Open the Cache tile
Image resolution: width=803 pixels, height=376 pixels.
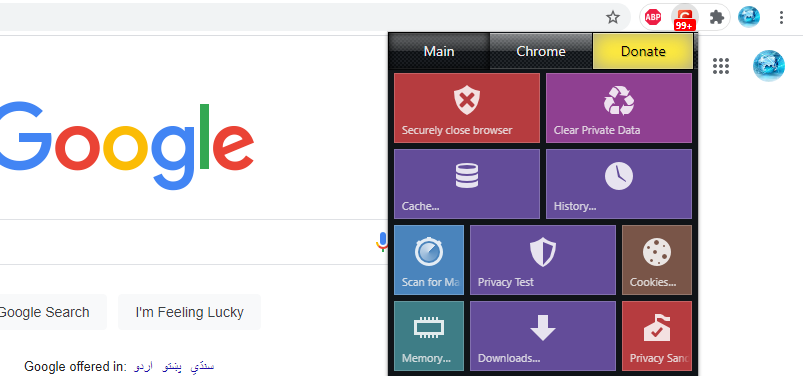click(x=467, y=184)
